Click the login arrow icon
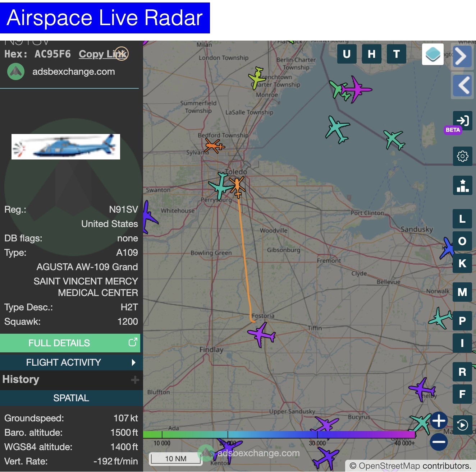The image size is (476, 472). [462, 121]
